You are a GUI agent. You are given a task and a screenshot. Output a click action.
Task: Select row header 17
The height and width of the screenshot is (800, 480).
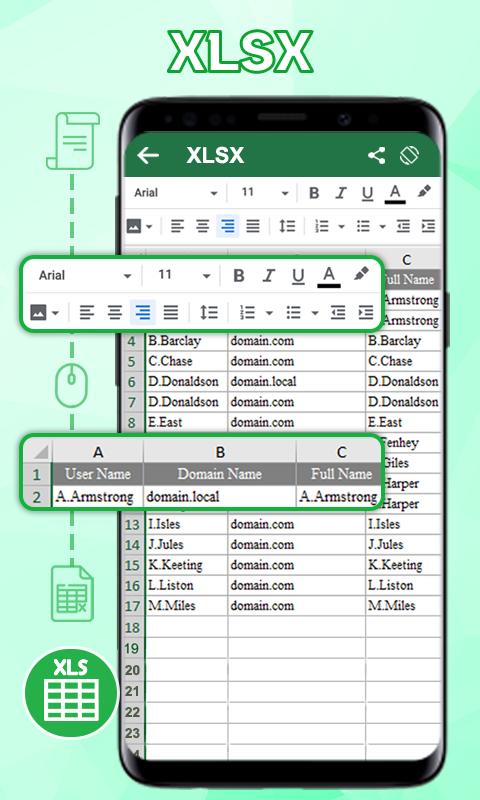coord(132,606)
